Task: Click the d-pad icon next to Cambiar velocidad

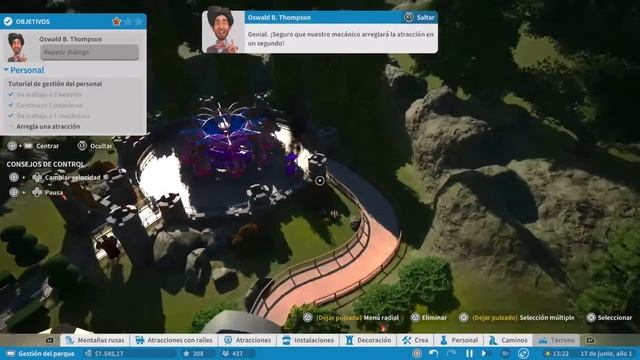Action: point(37,177)
